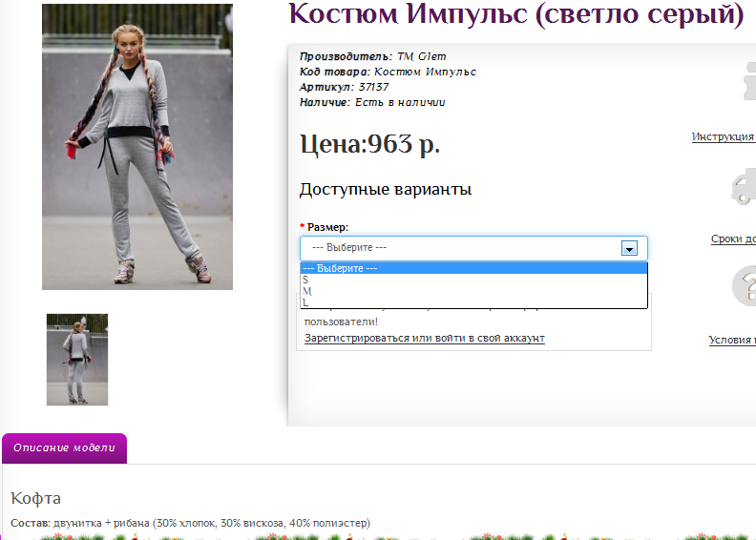This screenshot has height=540, width=756.
Task: Open the 'Условия' link
Action: tap(732, 340)
